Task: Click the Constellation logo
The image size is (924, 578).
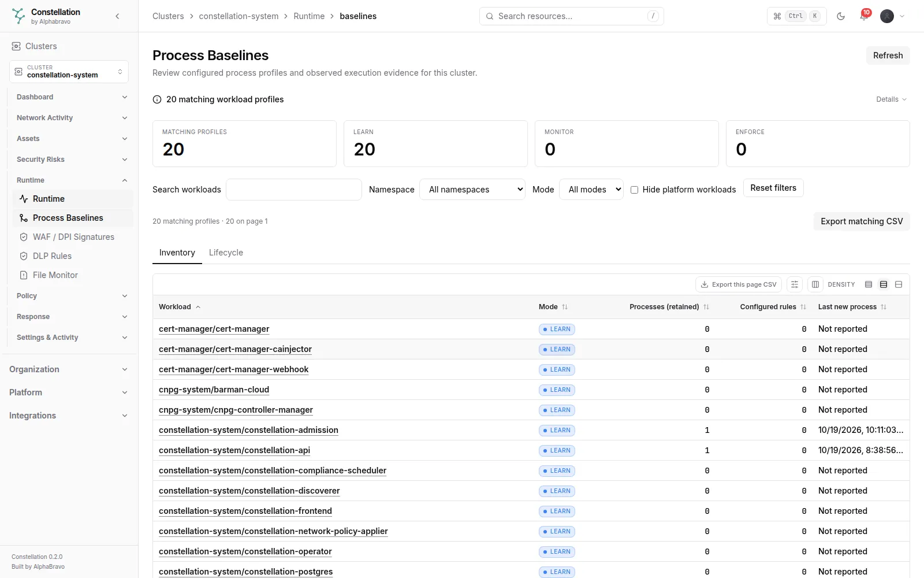Action: (19, 16)
